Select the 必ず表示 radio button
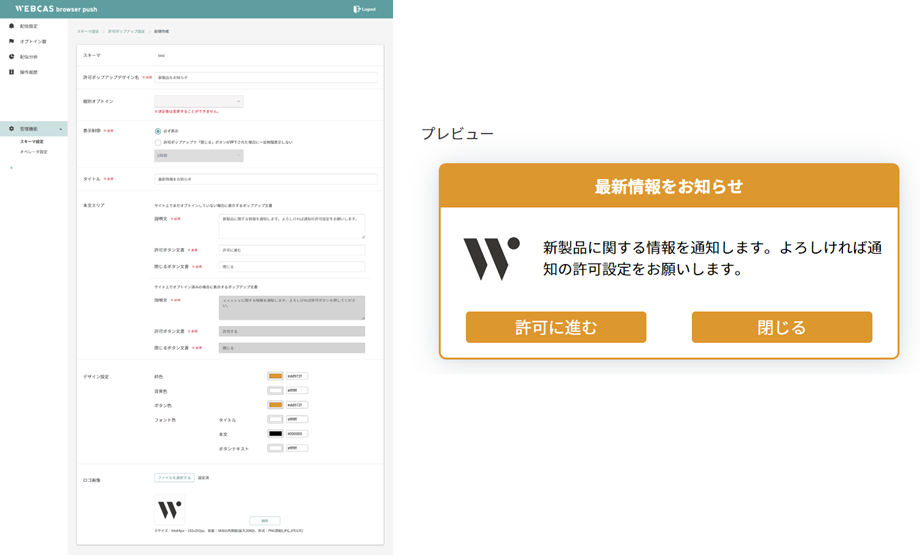 pyautogui.click(x=158, y=131)
